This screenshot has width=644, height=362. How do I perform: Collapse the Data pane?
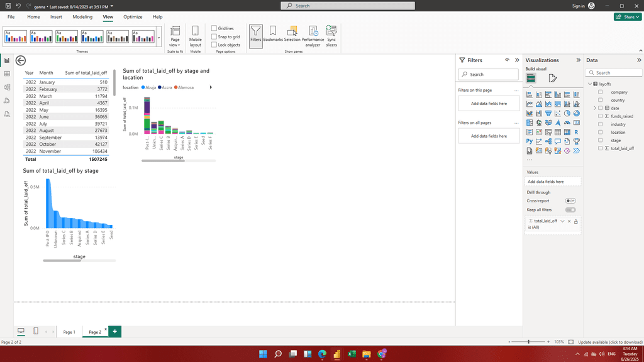tap(639, 60)
